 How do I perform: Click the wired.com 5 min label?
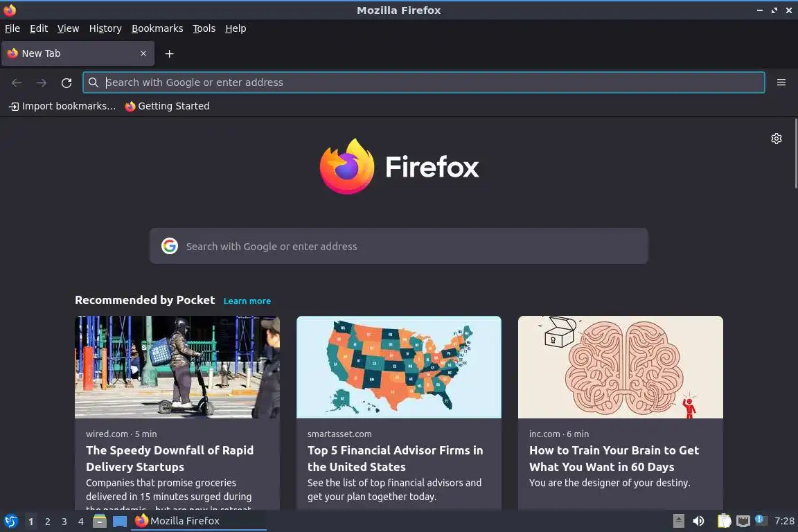point(121,434)
